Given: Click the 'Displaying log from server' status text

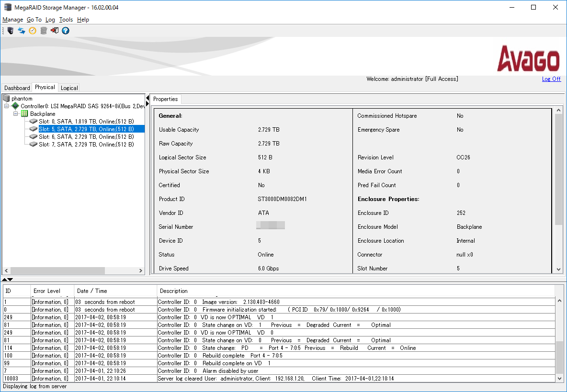Looking at the screenshot, I should click(34, 386).
